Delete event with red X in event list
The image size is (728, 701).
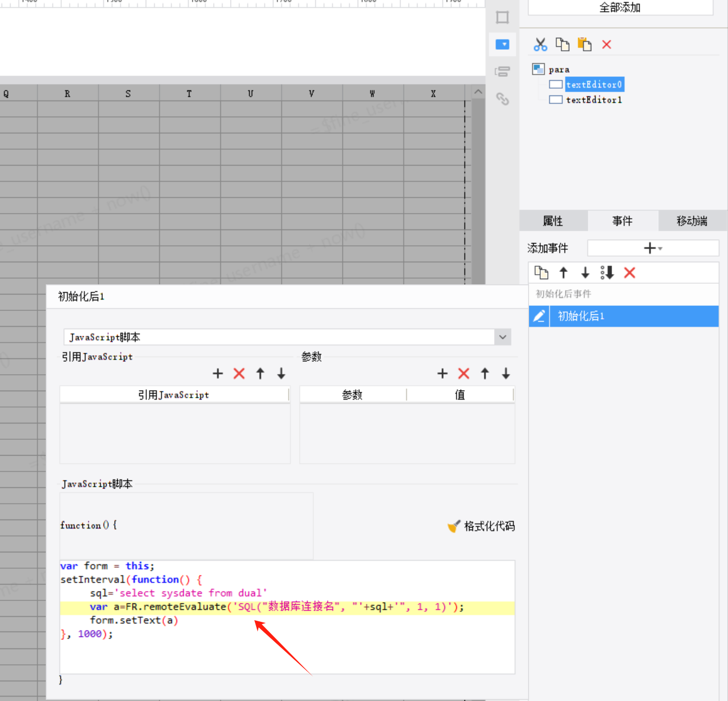[630, 273]
